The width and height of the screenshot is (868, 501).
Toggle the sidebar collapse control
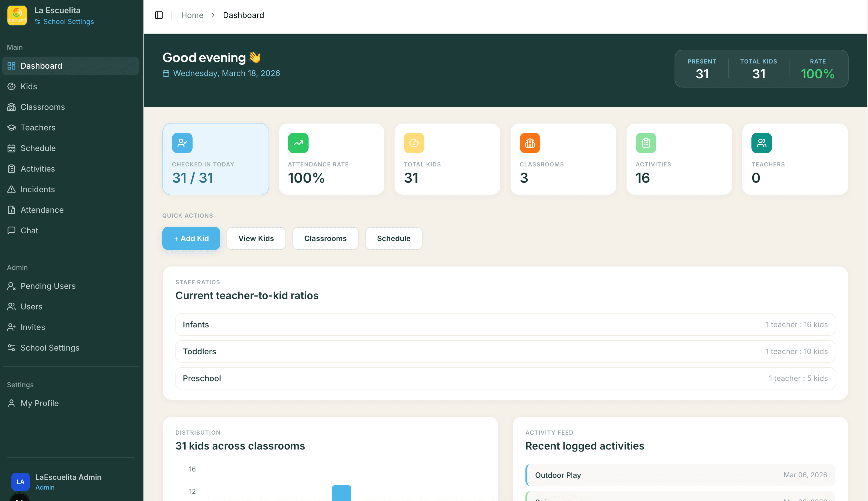(x=159, y=15)
